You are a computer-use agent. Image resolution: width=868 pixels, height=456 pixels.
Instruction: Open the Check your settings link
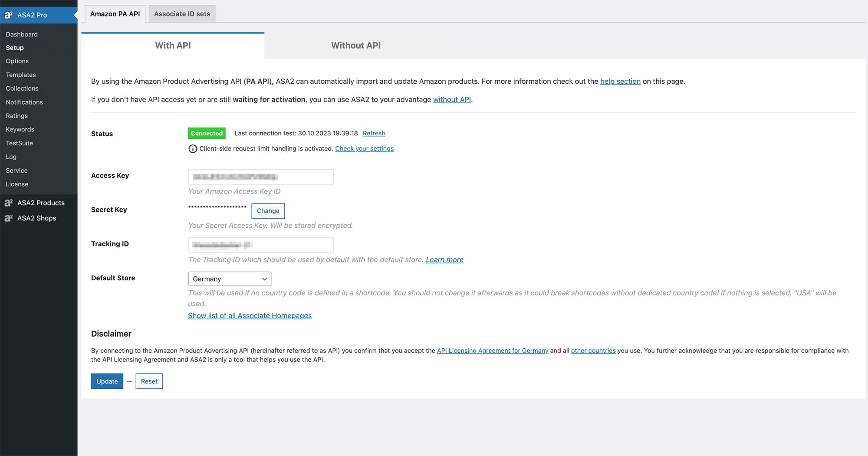364,148
